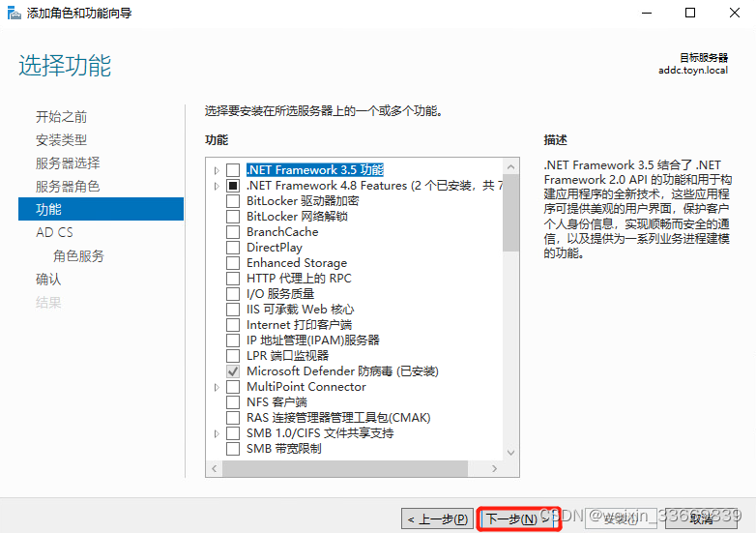Screen dimensions: 756x533
Task: Tick the BranchCache checkbox
Action: tap(233, 231)
